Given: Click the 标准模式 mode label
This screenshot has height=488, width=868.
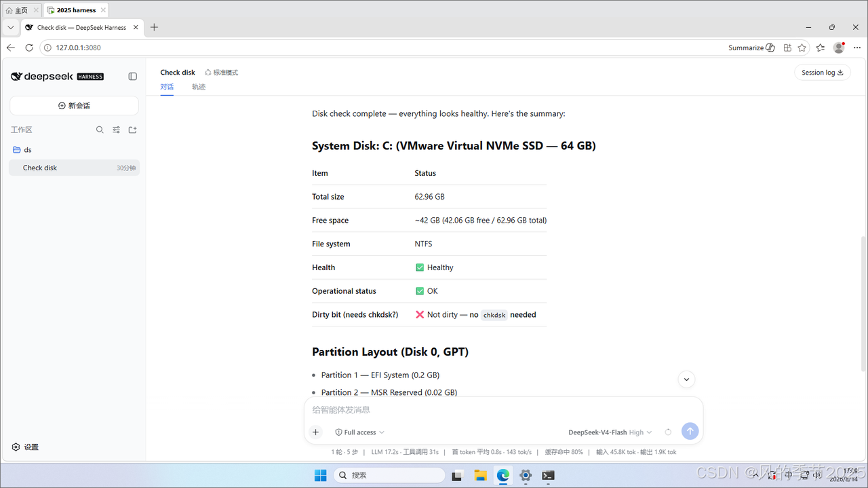Looking at the screenshot, I should 221,72.
